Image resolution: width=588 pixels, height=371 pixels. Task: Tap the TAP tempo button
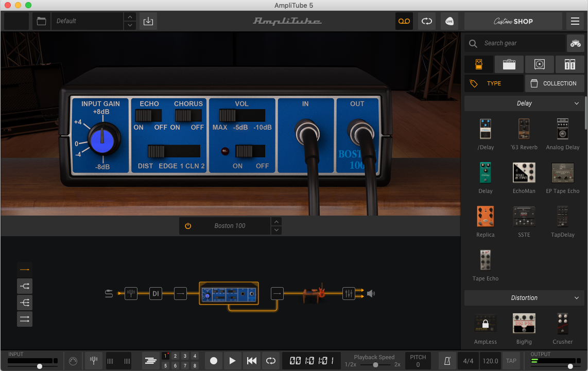[511, 361]
